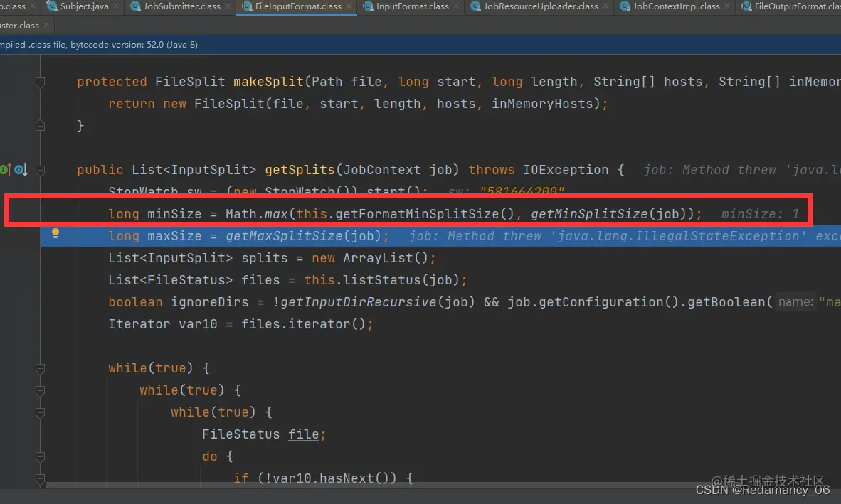Click the underlined 'file' variable after FileStatus
Viewport: 841px width, 504px height.
point(304,434)
